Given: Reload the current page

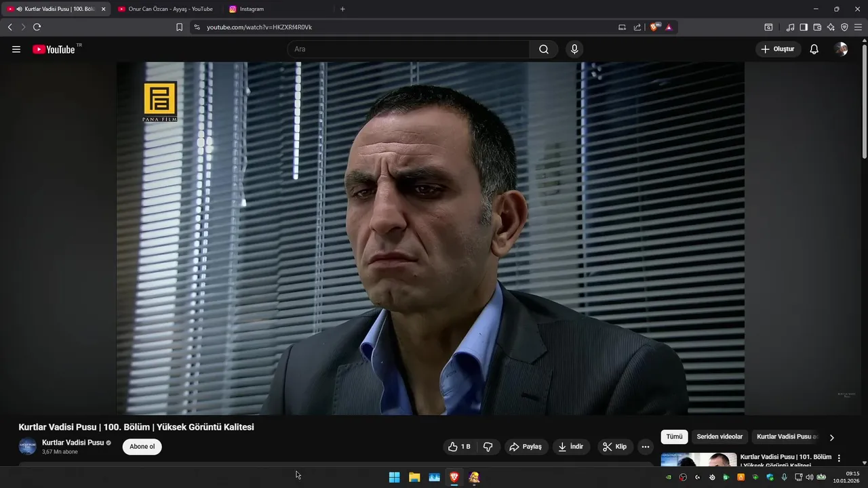Looking at the screenshot, I should pyautogui.click(x=37, y=27).
